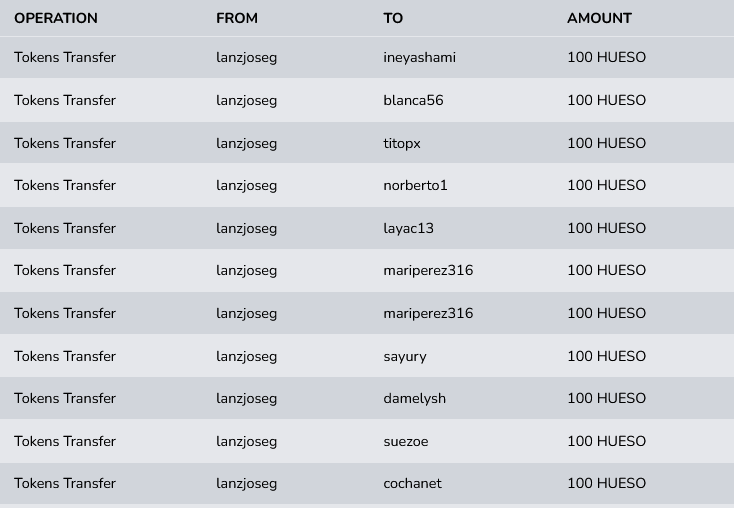Image resolution: width=734 pixels, height=508 pixels.
Task: Open sender lanzjoseg in the damelysh row
Action: tap(246, 398)
